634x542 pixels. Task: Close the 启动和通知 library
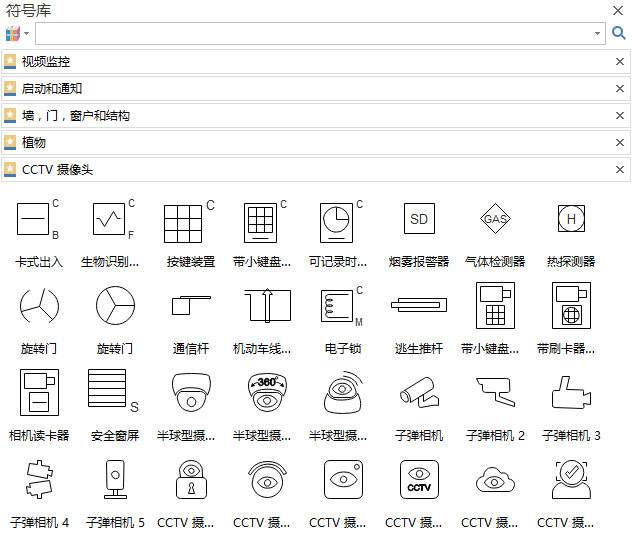619,89
